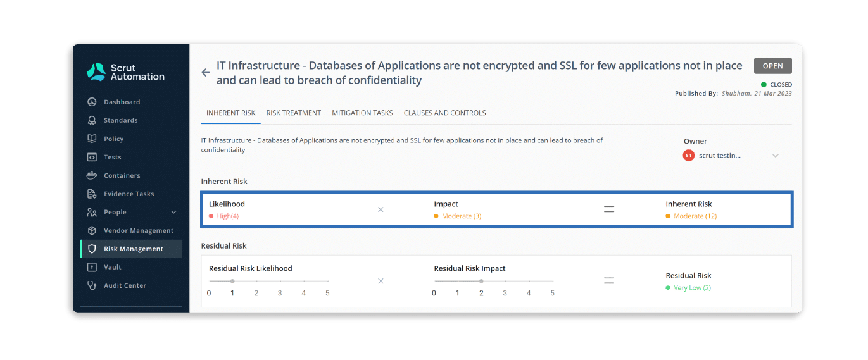Open the Mitigation Tasks tab

[362, 113]
